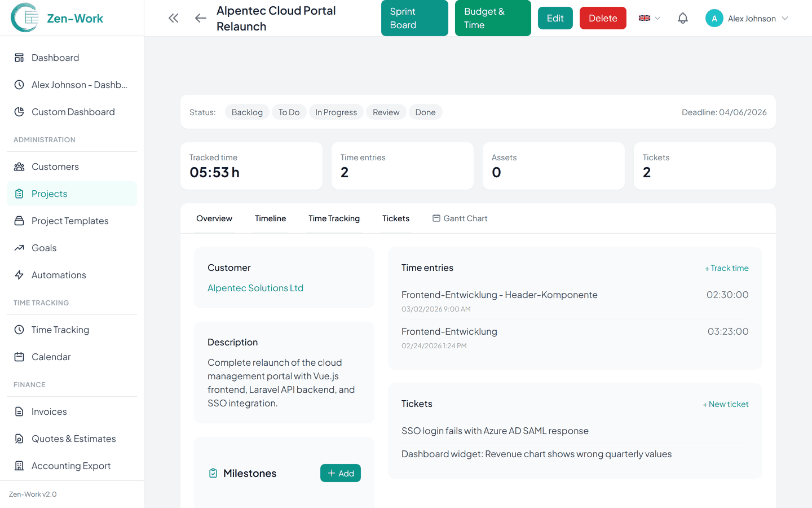Image resolution: width=812 pixels, height=508 pixels.
Task: Collapse sidebar with double chevron icon
Action: pos(173,18)
